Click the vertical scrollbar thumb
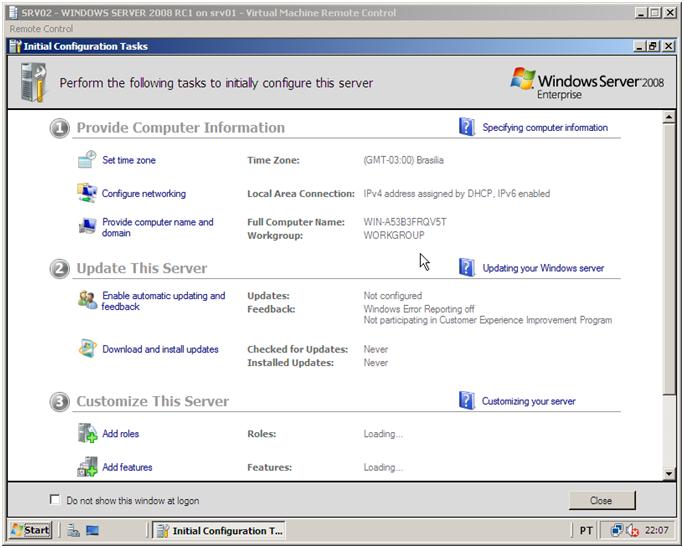 669,259
